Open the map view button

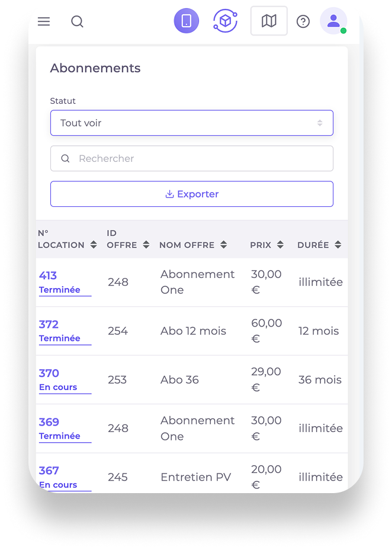pyautogui.click(x=269, y=21)
